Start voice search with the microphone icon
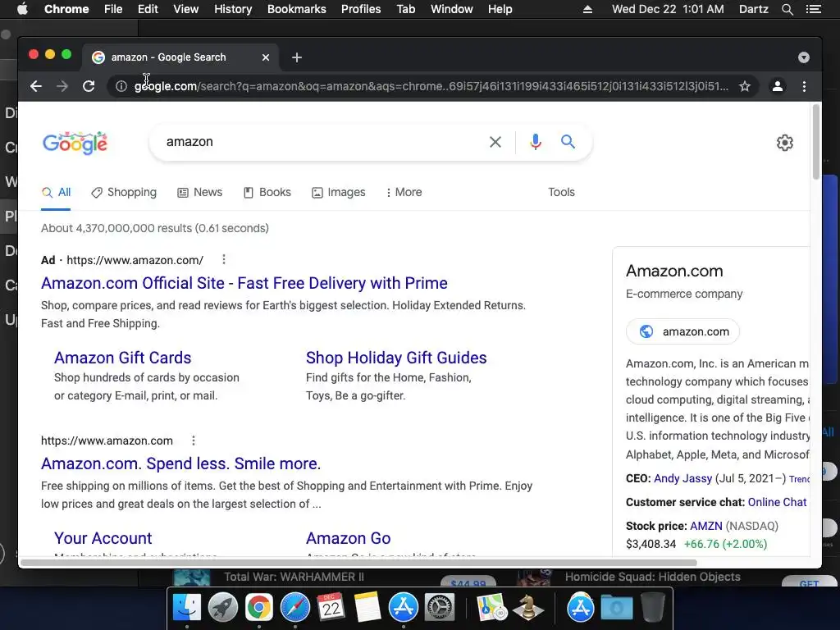840x630 pixels. [535, 142]
